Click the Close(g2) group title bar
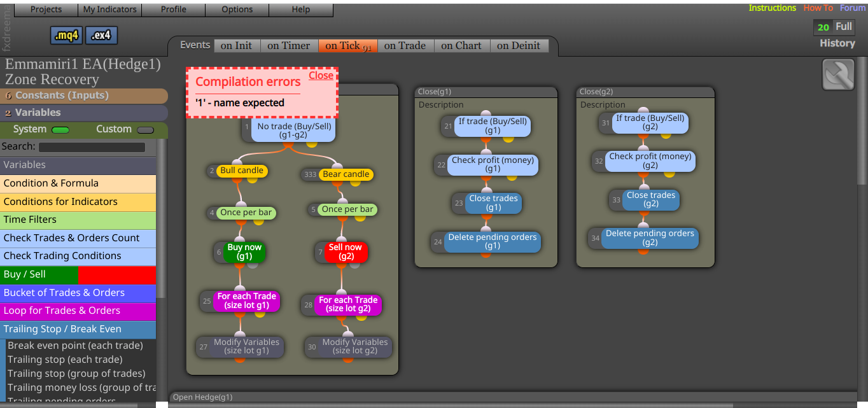The width and height of the screenshot is (868, 408). pos(645,92)
